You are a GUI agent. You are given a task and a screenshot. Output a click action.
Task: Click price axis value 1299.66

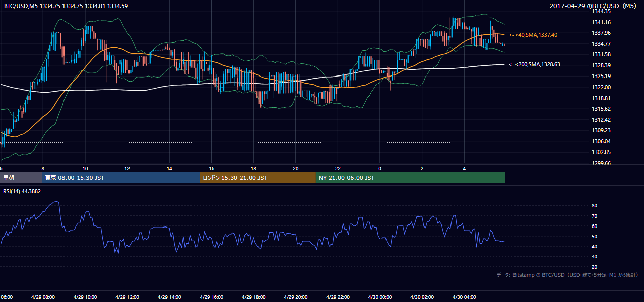[x=602, y=163]
